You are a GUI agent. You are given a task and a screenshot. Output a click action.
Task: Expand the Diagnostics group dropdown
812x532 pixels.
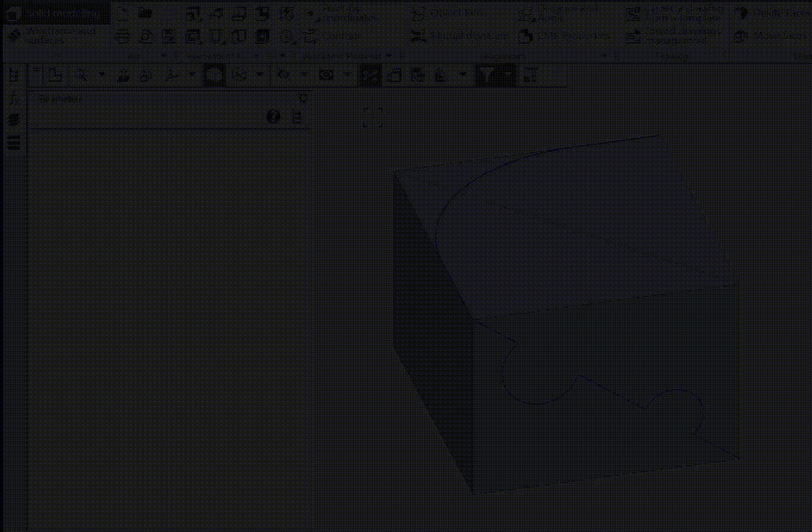pos(605,56)
